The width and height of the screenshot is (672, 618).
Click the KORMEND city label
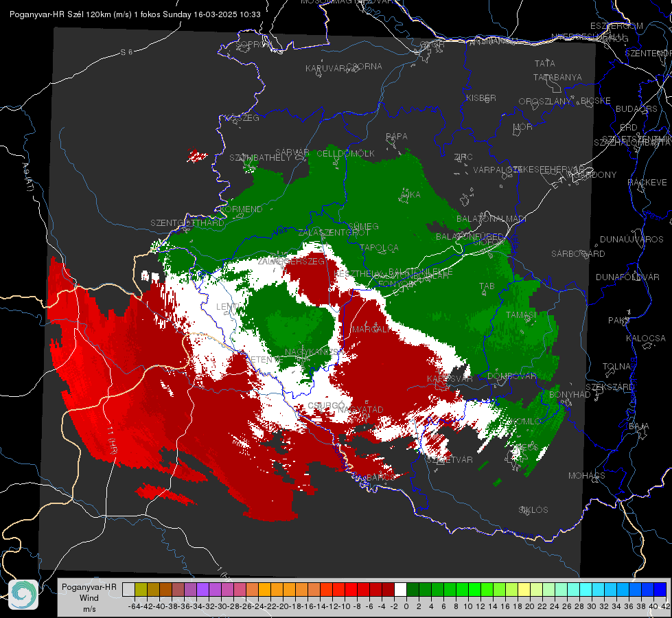(242, 209)
